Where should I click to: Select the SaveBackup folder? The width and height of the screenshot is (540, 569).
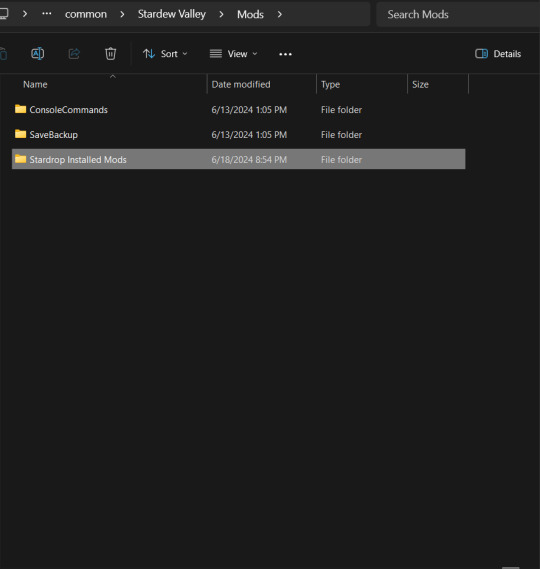coord(238,135)
